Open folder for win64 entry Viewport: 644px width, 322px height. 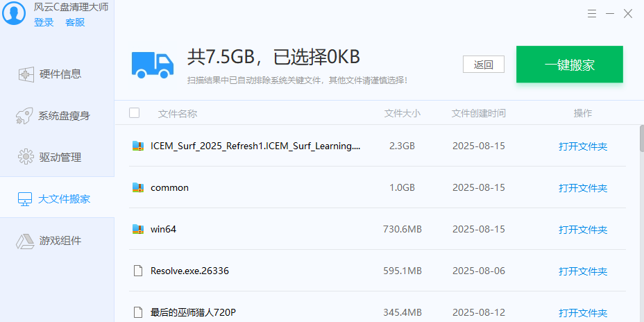point(582,229)
